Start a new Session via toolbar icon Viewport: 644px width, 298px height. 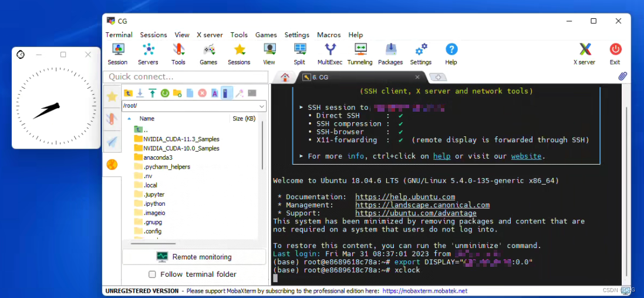(x=117, y=53)
